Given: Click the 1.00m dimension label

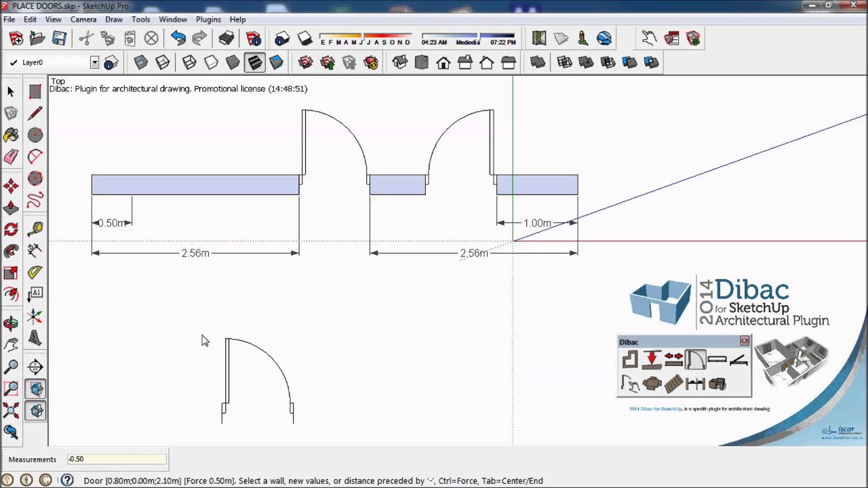Looking at the screenshot, I should click(x=537, y=223).
